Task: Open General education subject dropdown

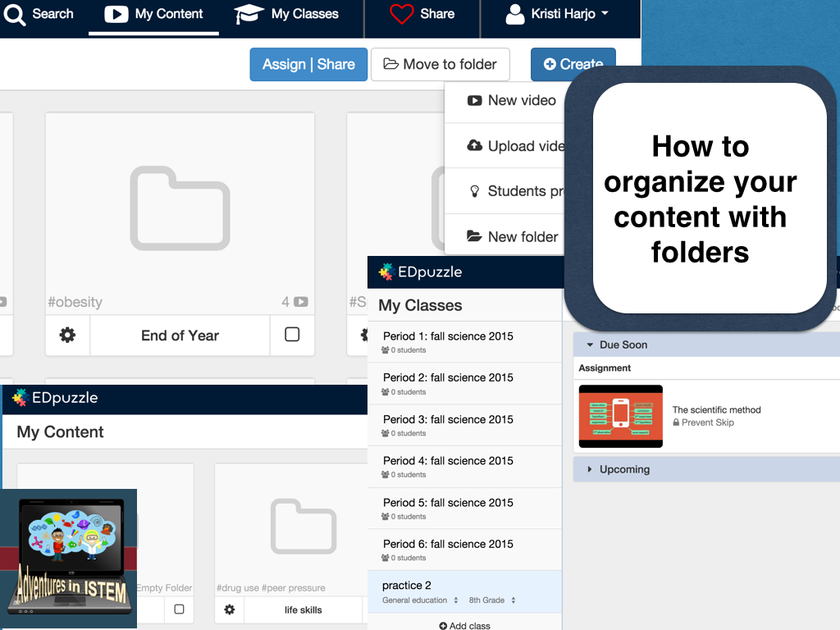Action: pyautogui.click(x=421, y=600)
